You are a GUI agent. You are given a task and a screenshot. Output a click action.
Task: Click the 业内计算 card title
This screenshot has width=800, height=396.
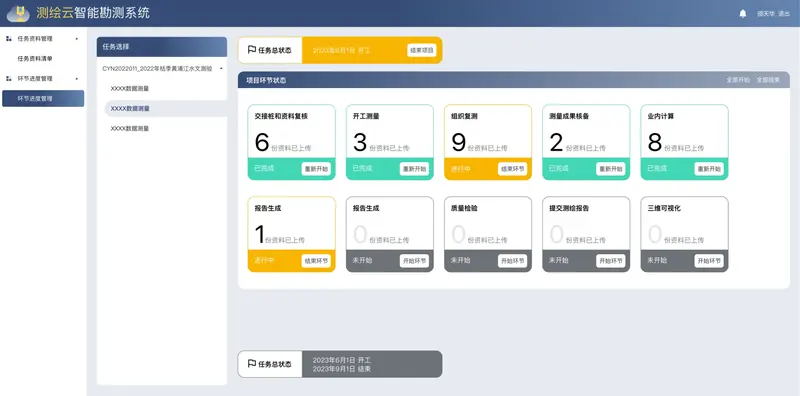point(661,116)
